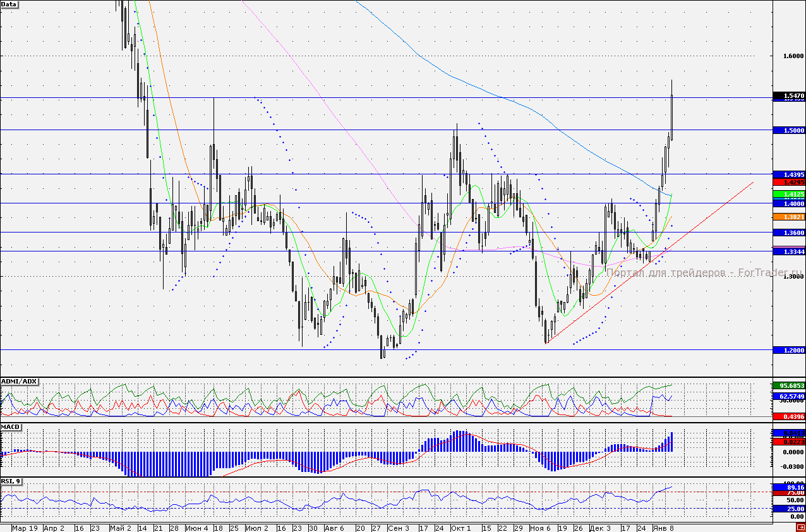Click the -0.030 MACD axis label
Viewport: 806px width, 532px height.
[x=793, y=467]
